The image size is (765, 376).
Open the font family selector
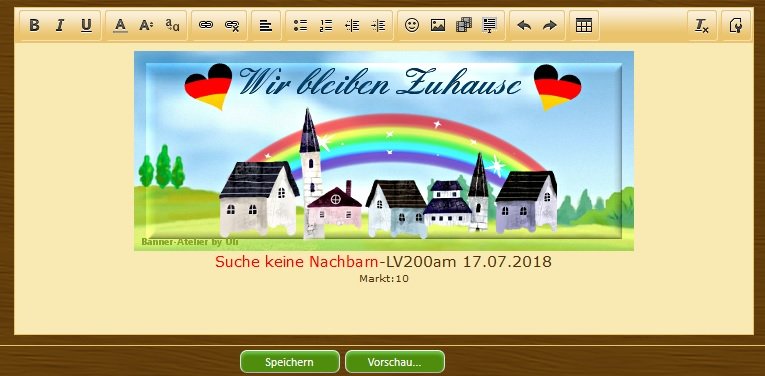click(172, 25)
